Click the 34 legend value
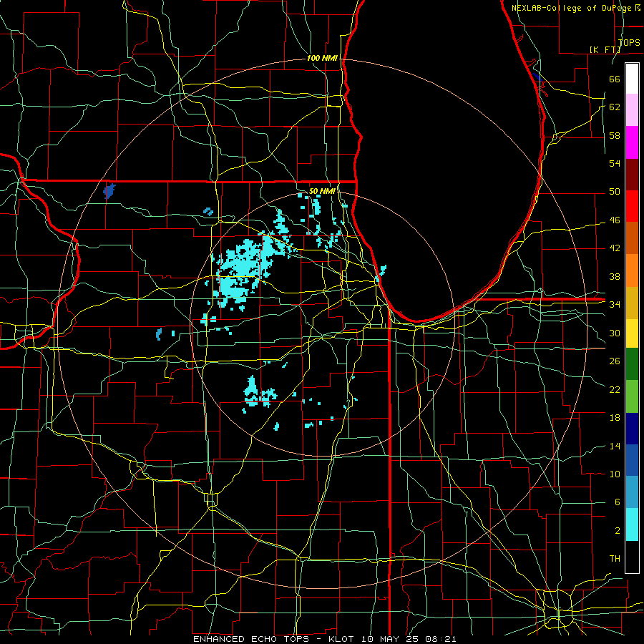The image size is (644, 644). (x=615, y=305)
